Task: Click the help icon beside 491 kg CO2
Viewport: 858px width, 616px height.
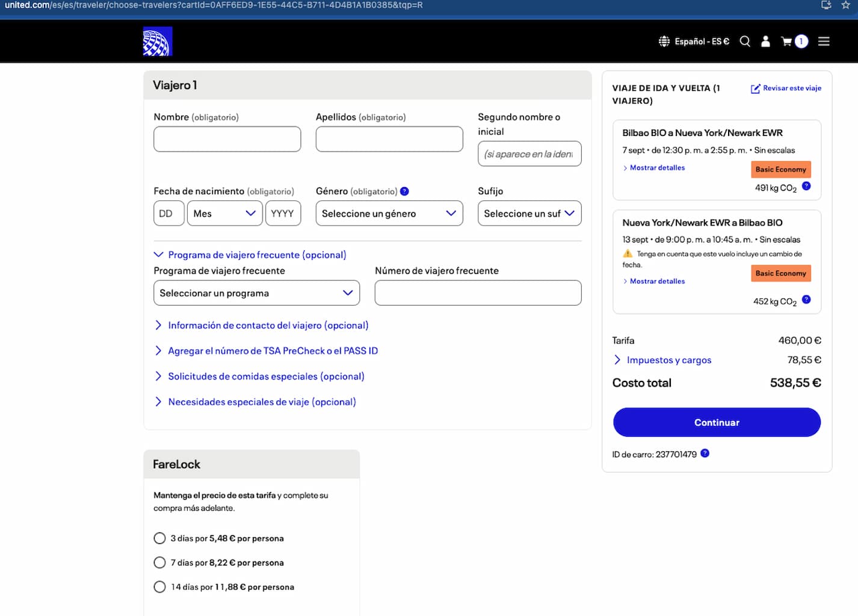Action: (806, 186)
